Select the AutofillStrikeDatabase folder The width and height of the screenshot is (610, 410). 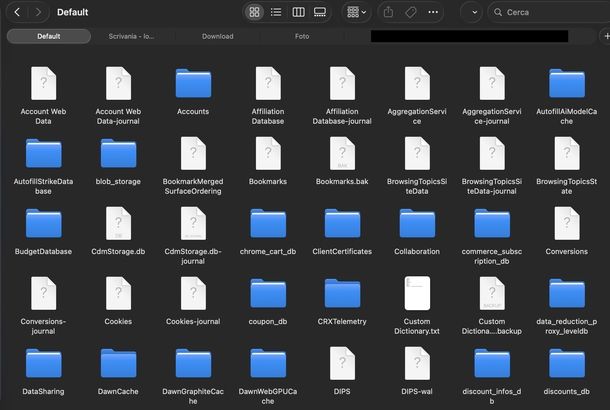44,166
